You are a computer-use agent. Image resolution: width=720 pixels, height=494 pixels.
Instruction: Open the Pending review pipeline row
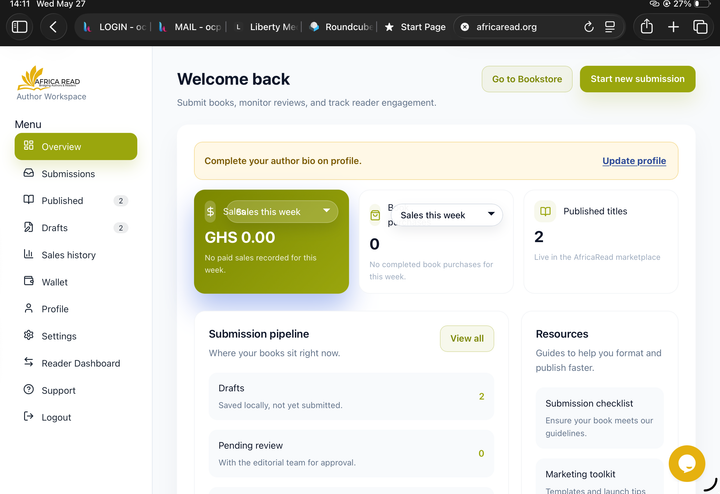point(351,454)
